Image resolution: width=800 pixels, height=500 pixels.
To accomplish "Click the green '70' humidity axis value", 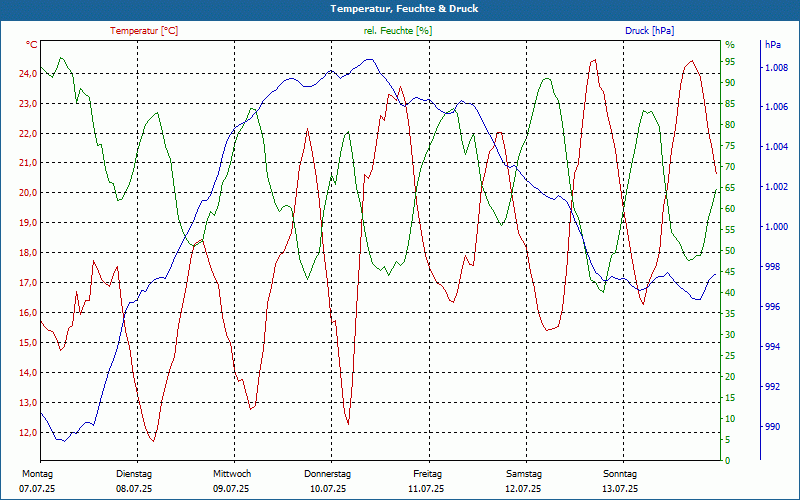I will point(730,167).
